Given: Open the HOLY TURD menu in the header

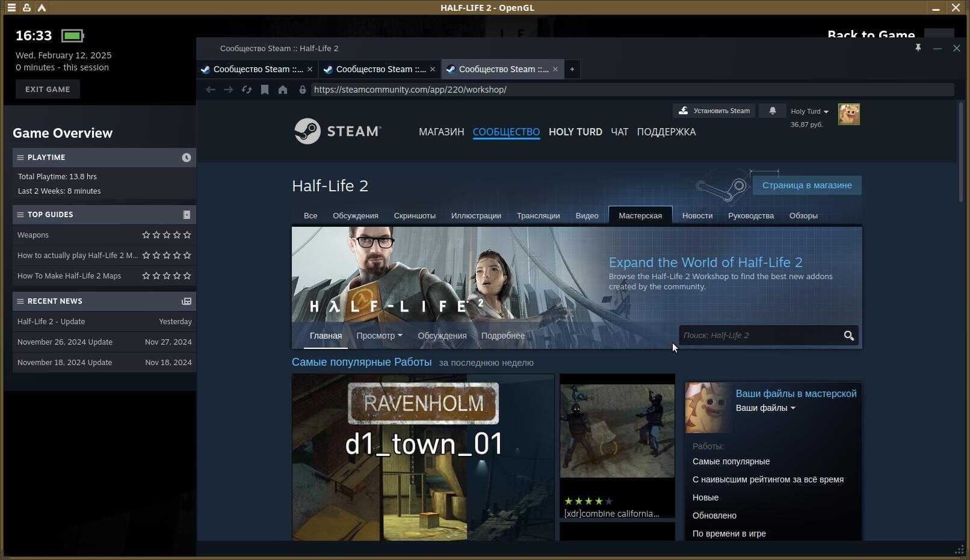Looking at the screenshot, I should coord(575,132).
